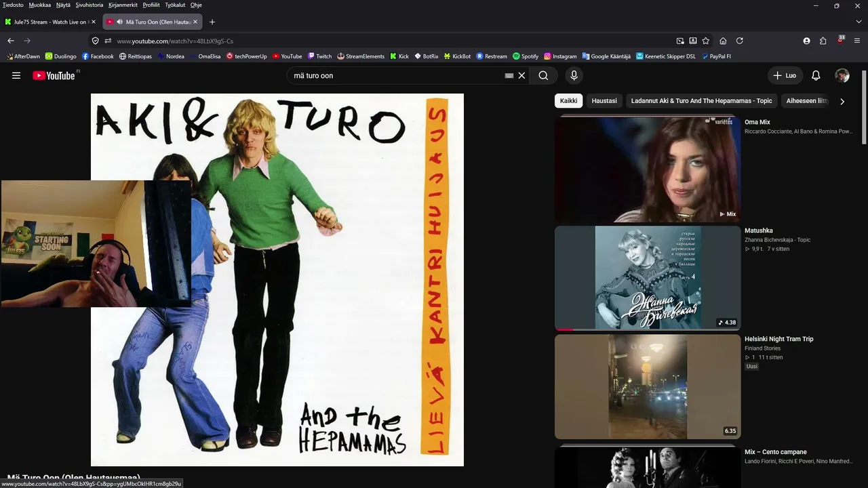Go to YouTube home via the logo
Image resolution: width=868 pixels, height=488 pixels.
click(54, 75)
